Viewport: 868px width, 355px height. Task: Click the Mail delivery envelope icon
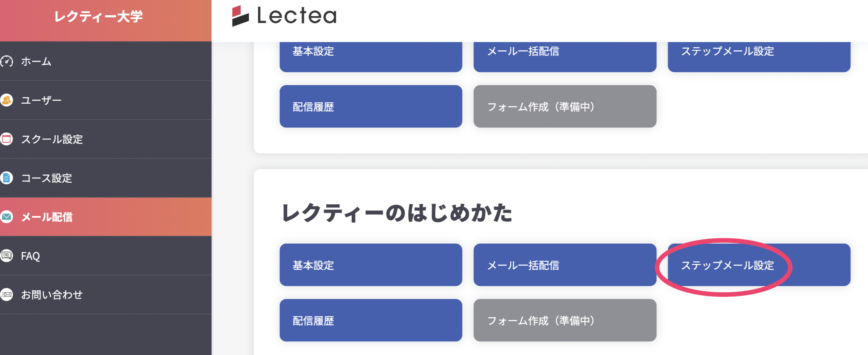pos(6,217)
